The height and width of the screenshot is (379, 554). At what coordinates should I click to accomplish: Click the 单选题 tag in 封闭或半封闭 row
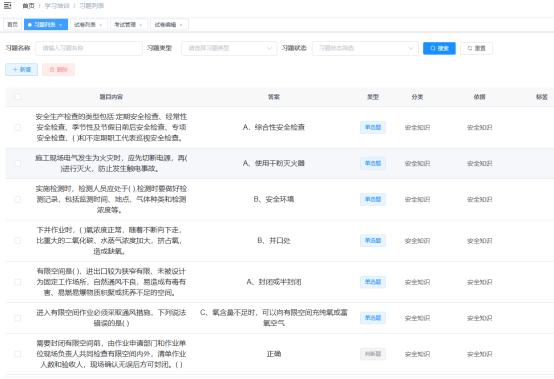coord(373,282)
